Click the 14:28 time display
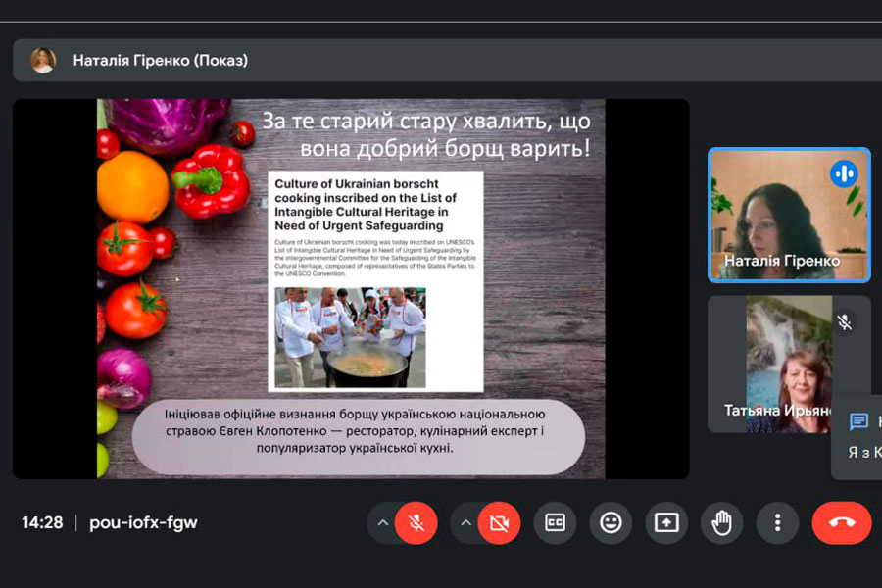882x588 pixels. pos(42,522)
